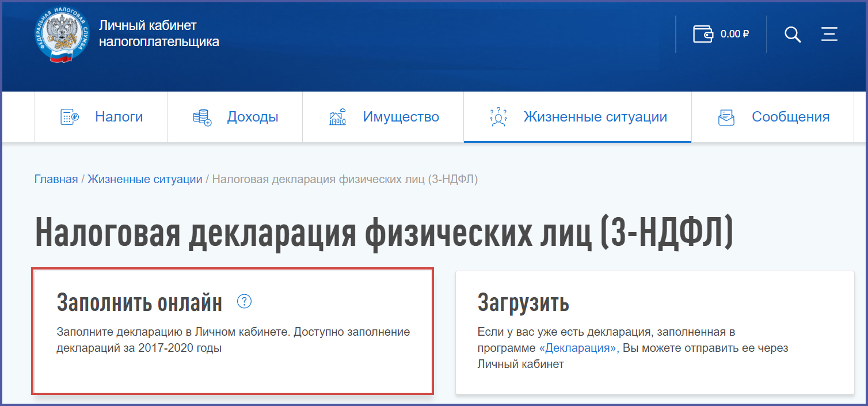Click the Налоговая декларация физических лиц (3-НДФЛ) heading
The width and height of the screenshot is (868, 406).
click(x=384, y=232)
